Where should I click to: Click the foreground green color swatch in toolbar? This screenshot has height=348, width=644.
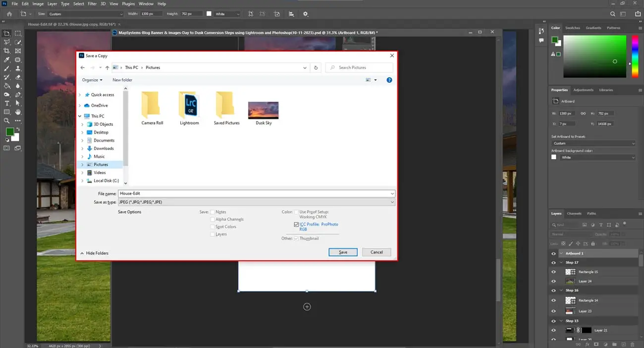click(x=9, y=131)
